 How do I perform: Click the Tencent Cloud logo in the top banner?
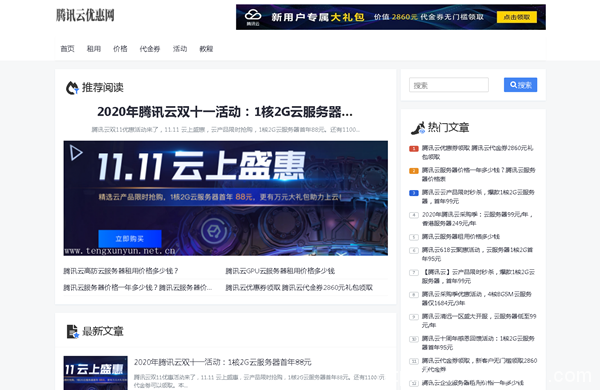coord(253,17)
